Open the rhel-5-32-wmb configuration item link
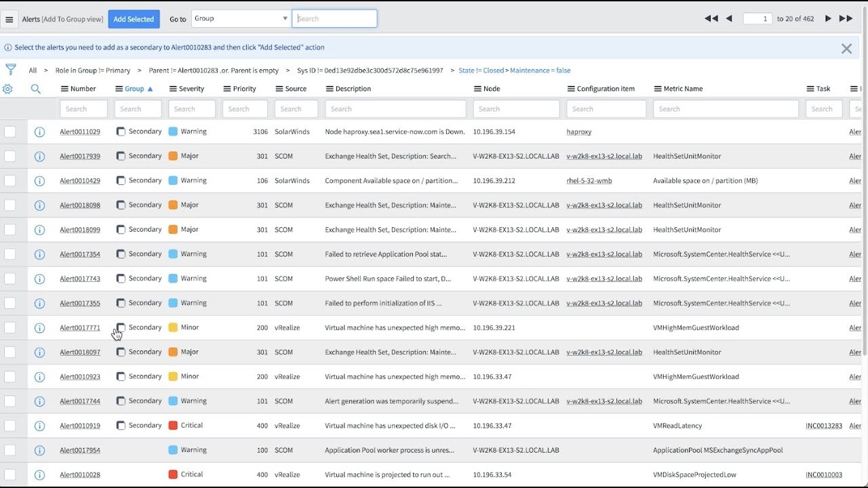Image resolution: width=868 pixels, height=488 pixels. point(589,181)
